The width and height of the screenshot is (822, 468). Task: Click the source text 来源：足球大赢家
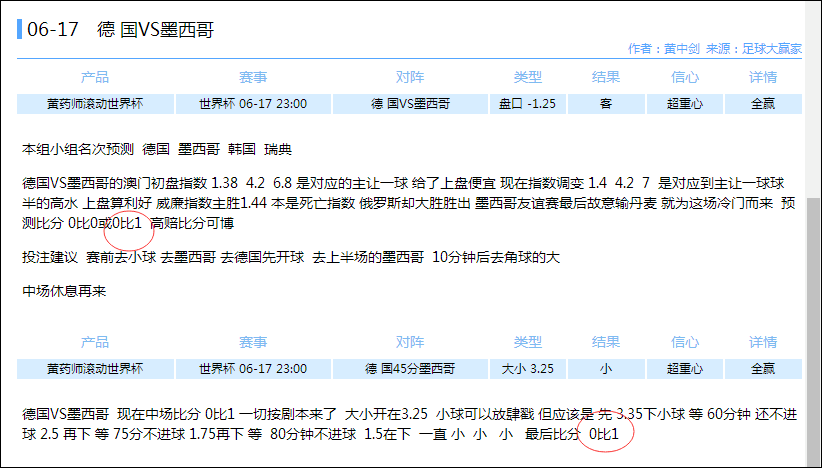(754, 49)
